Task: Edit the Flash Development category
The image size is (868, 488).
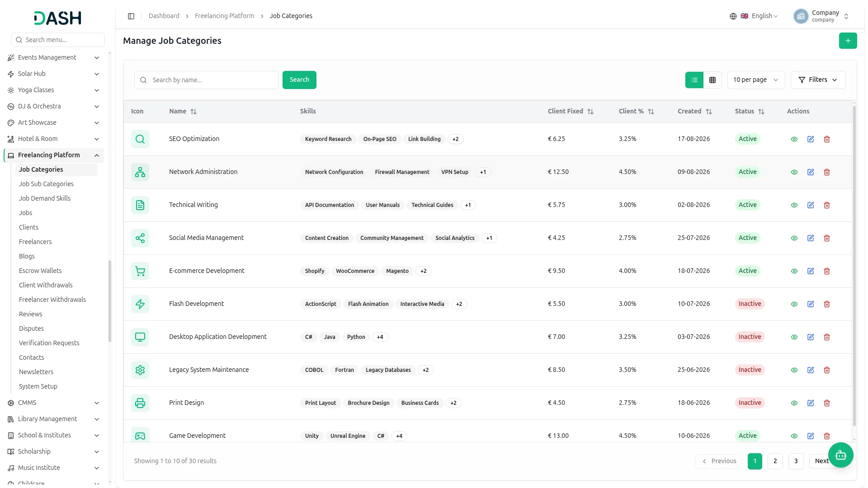Action: click(x=811, y=304)
